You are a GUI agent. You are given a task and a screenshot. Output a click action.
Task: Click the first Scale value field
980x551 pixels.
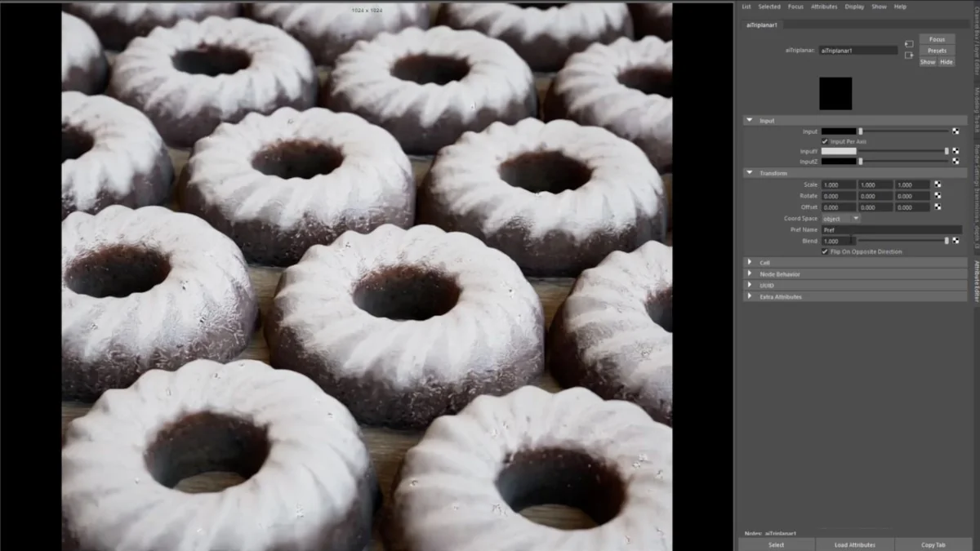click(838, 184)
